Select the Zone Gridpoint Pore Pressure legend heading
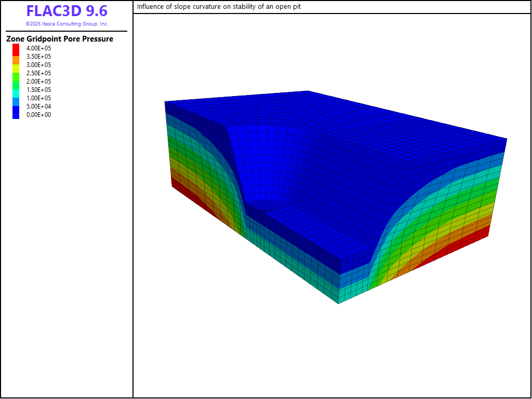Screen dimensions: 532x399 pyautogui.click(x=60, y=39)
